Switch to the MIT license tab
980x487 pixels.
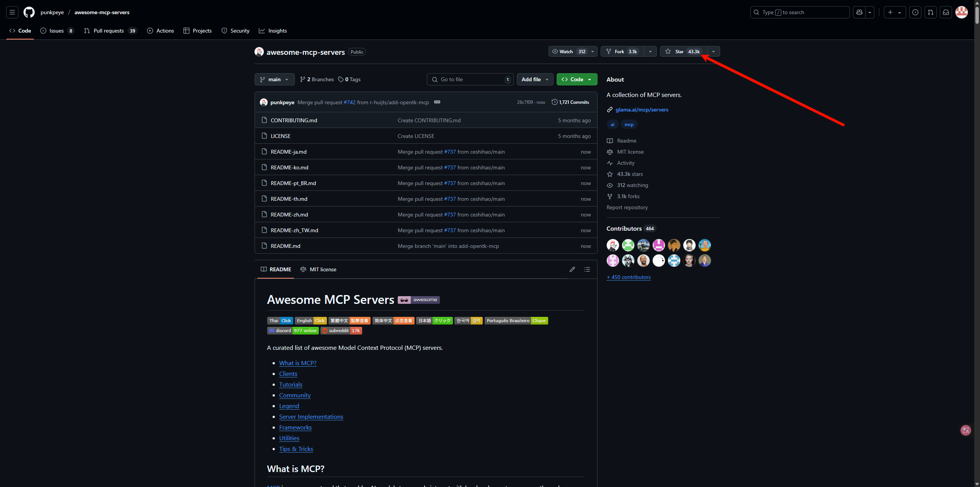point(318,269)
